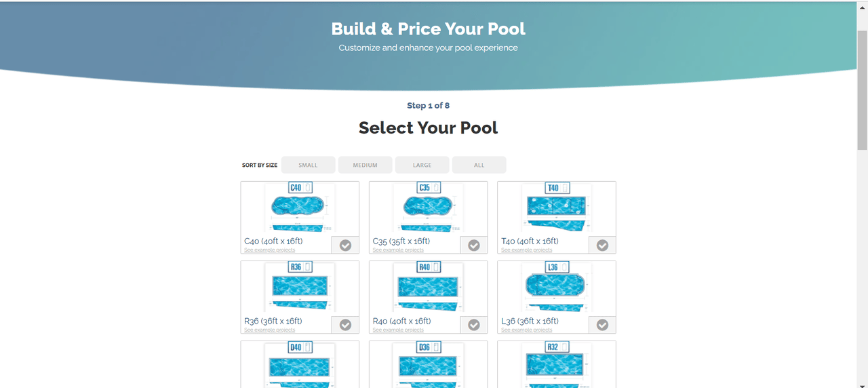Show Medium size pools
Image resolution: width=868 pixels, height=388 pixels.
pyautogui.click(x=366, y=165)
